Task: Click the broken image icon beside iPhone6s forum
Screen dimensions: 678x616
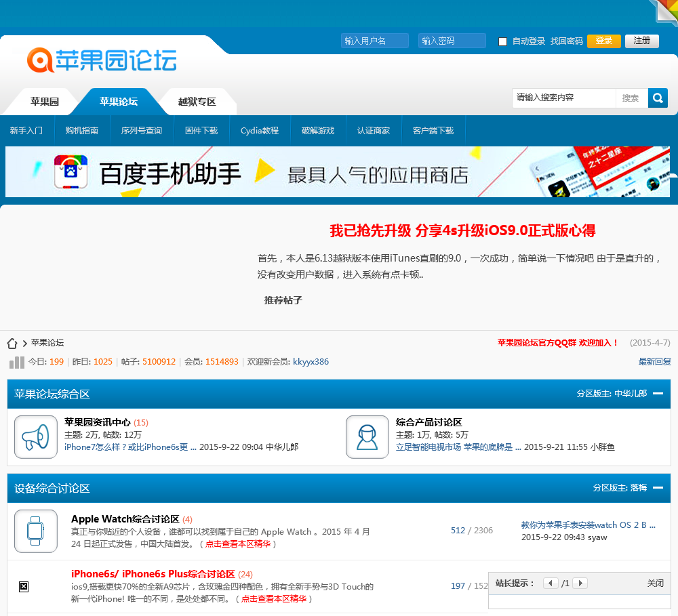Action: (x=24, y=587)
